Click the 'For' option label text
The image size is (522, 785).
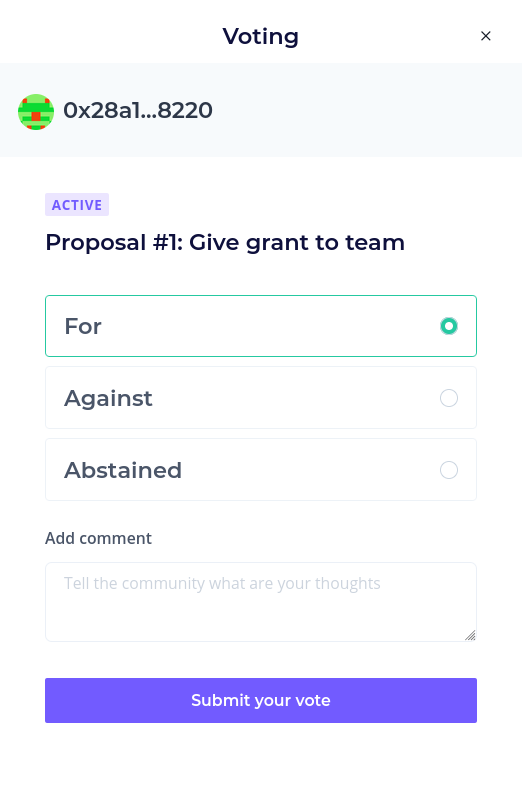[x=83, y=326]
